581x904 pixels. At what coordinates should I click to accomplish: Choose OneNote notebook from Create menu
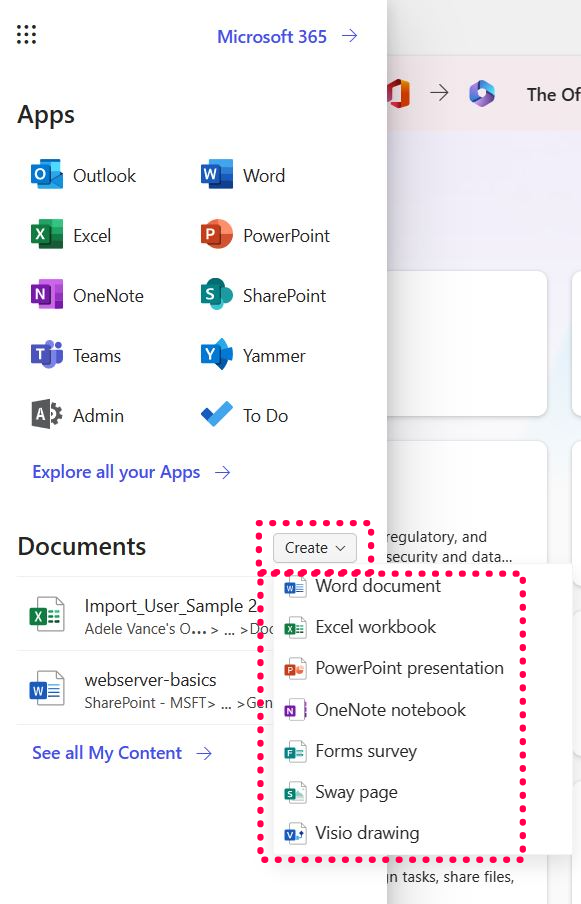[390, 710]
